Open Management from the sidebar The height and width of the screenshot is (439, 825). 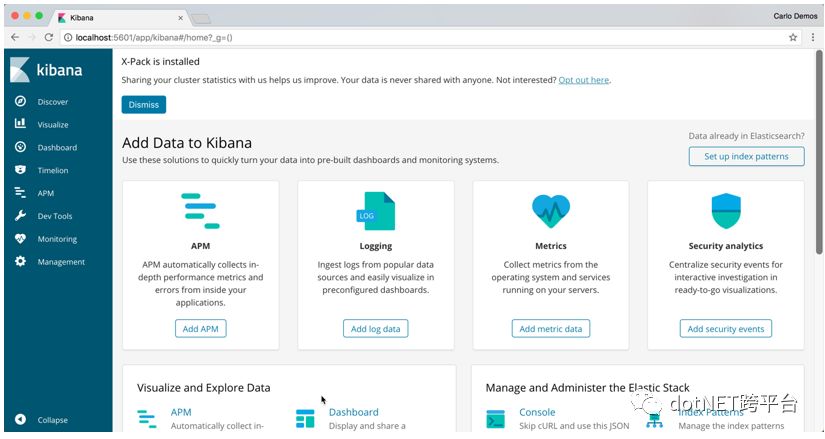(61, 262)
